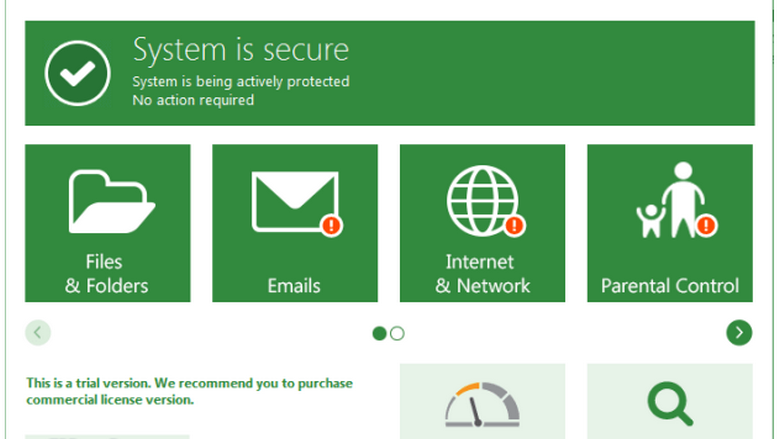Click the red alert badge on Parental Control
This screenshot has height=439, width=780.
[x=706, y=225]
